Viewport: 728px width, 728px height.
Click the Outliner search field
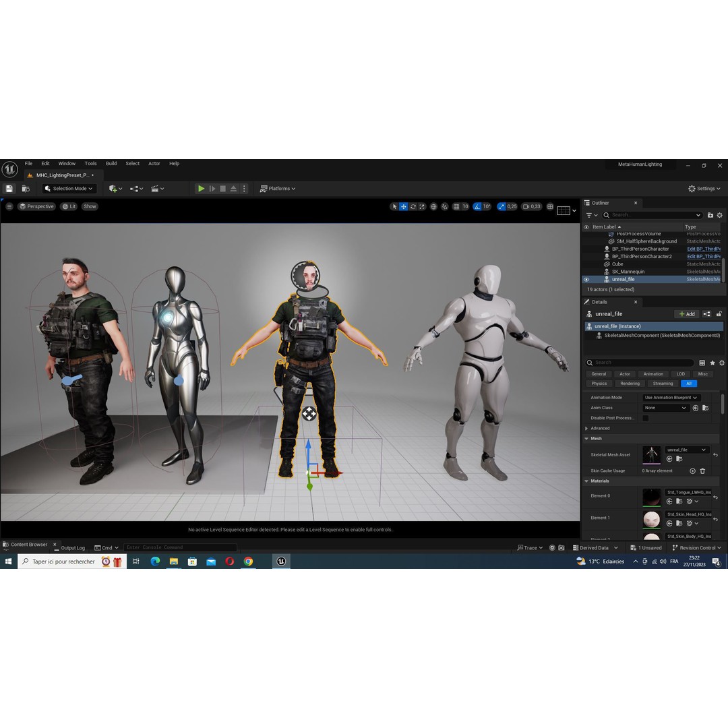652,215
